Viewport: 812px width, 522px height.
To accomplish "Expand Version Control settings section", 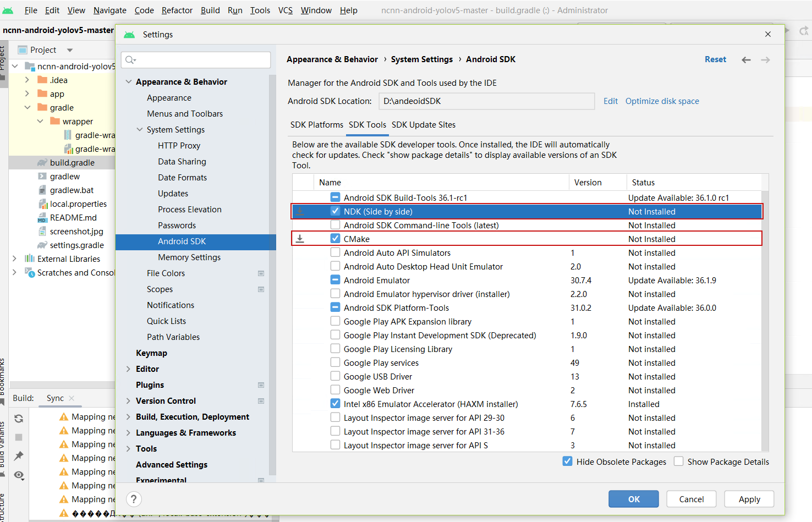I will click(129, 401).
